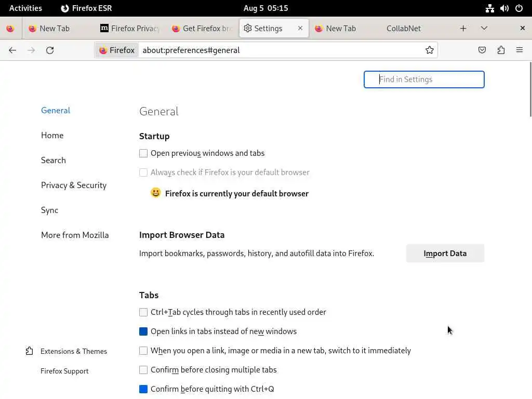Click the system volume icon
This screenshot has width=532, height=399.
click(504, 8)
